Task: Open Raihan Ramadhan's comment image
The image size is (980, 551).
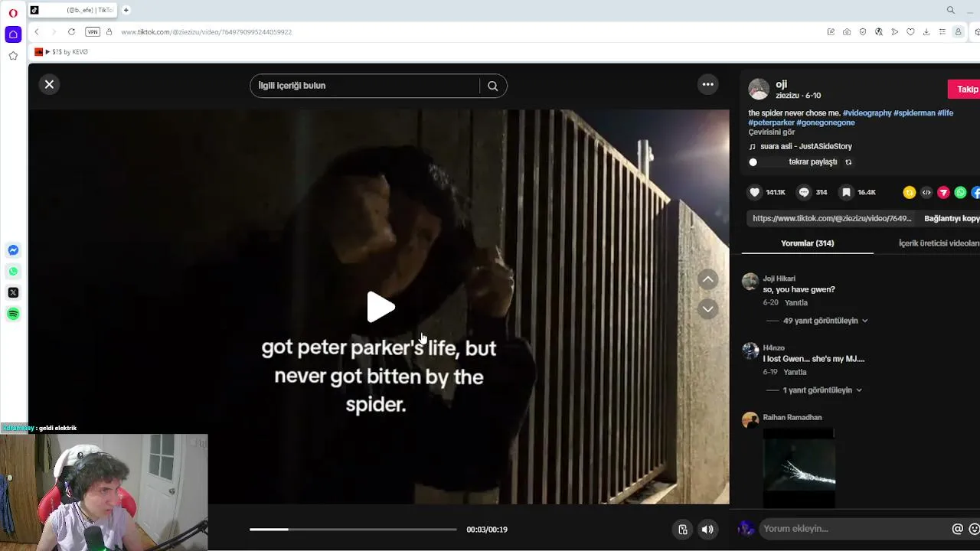Action: [x=799, y=467]
